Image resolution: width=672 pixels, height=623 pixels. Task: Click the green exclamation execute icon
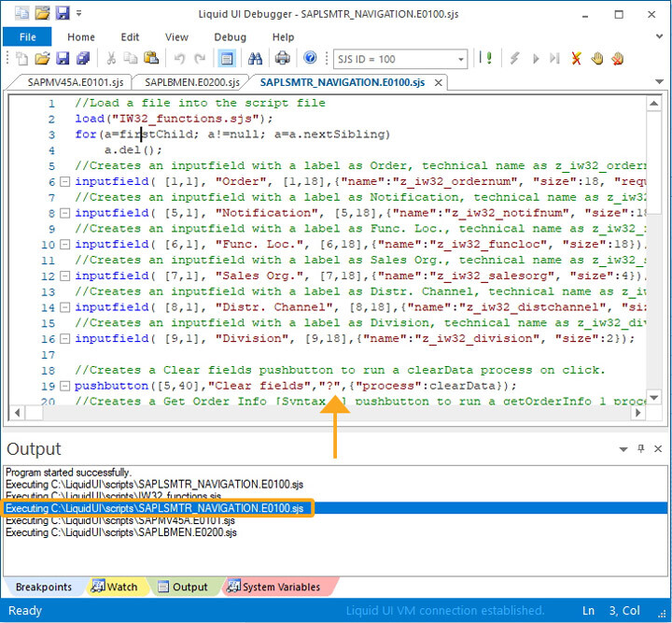click(x=489, y=58)
